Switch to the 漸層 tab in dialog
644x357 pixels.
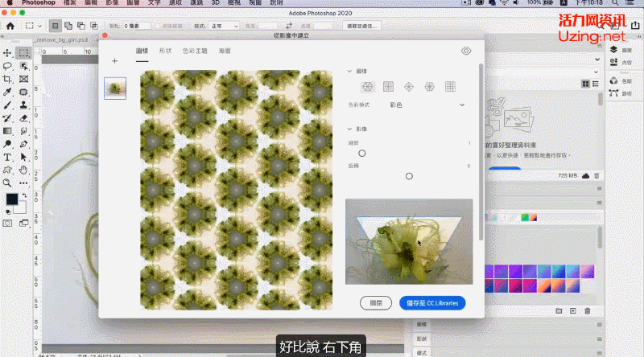(225, 51)
